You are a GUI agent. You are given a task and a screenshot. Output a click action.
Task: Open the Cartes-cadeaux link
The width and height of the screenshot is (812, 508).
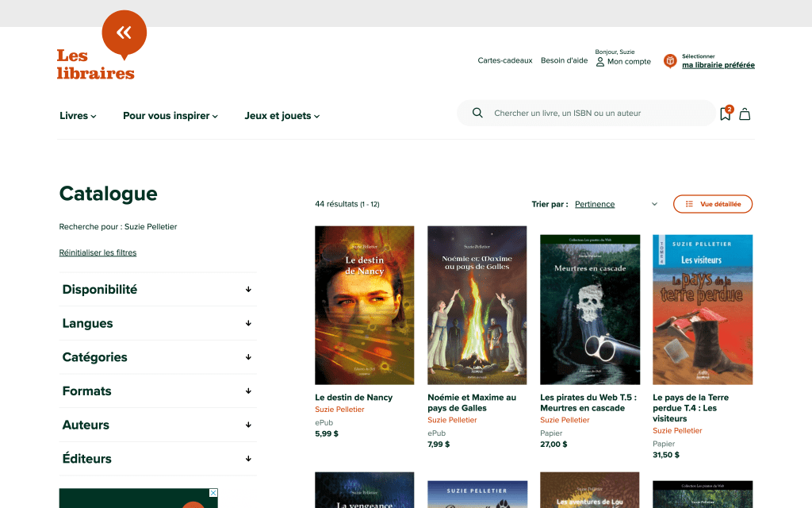504,61
